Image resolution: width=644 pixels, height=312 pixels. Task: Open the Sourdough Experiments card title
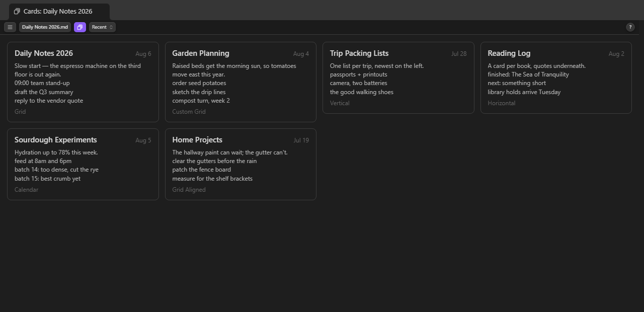coord(56,140)
